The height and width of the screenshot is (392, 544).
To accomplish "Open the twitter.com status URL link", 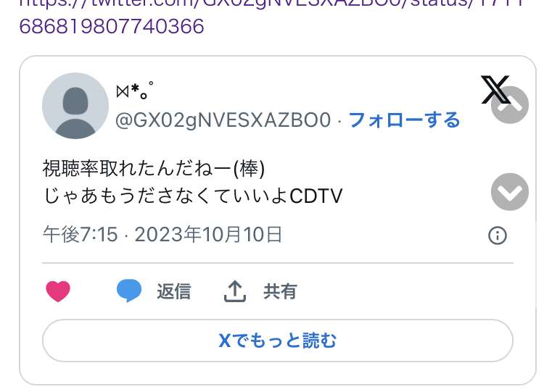I will (272, 17).
